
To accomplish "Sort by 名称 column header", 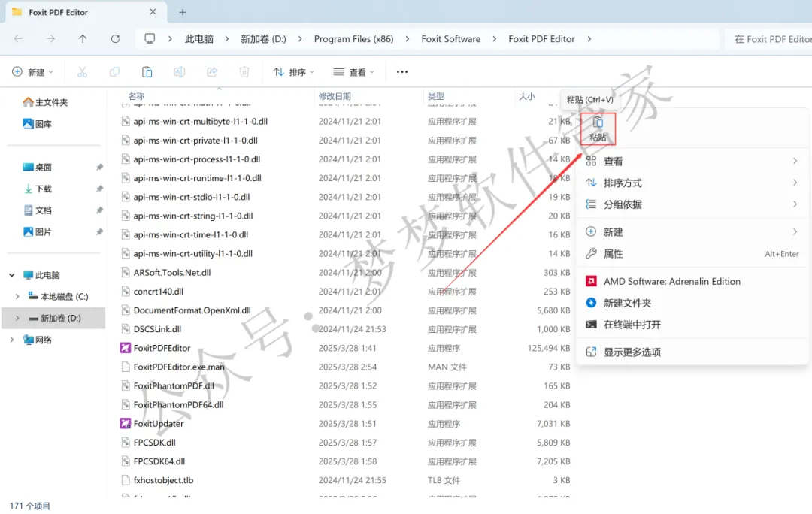I will pos(136,96).
